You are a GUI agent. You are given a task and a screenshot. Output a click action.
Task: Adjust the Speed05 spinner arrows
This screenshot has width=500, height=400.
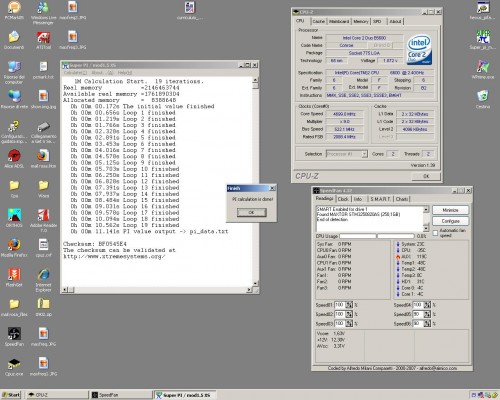pos(427,314)
